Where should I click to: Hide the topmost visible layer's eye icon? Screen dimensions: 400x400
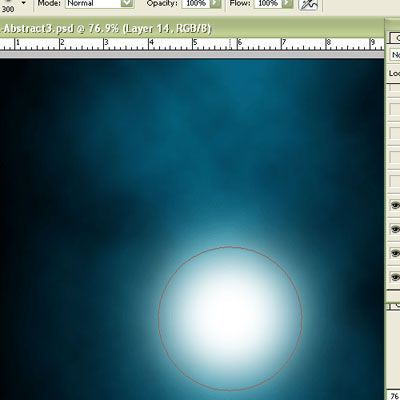(395, 205)
